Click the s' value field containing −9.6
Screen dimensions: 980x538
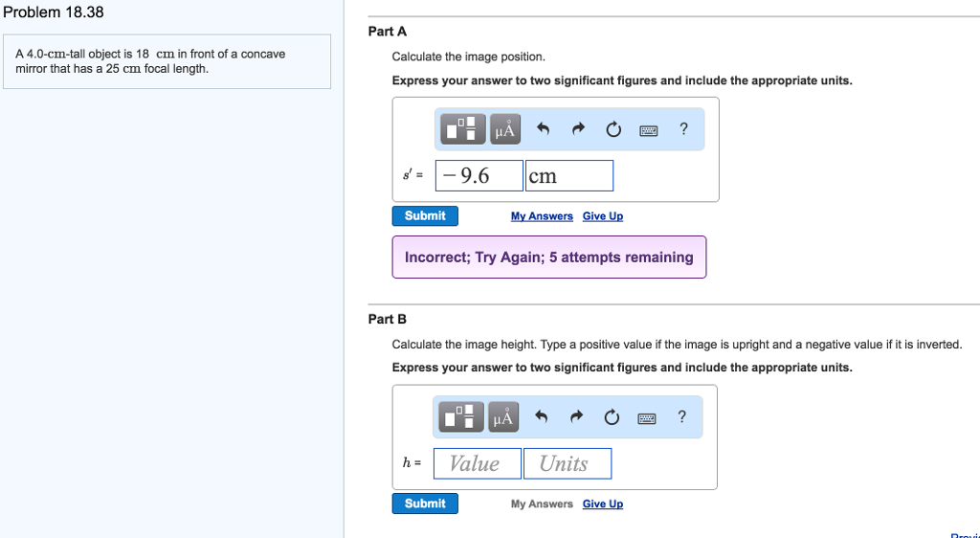479,176
